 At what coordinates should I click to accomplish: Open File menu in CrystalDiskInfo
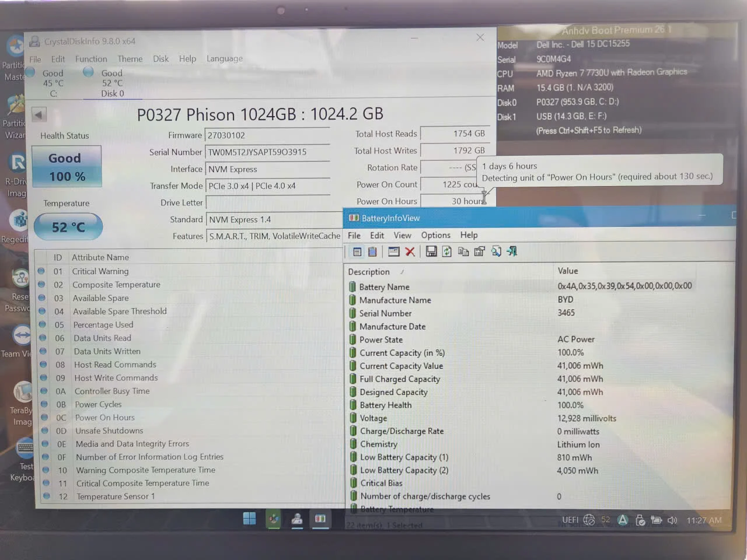pyautogui.click(x=35, y=59)
